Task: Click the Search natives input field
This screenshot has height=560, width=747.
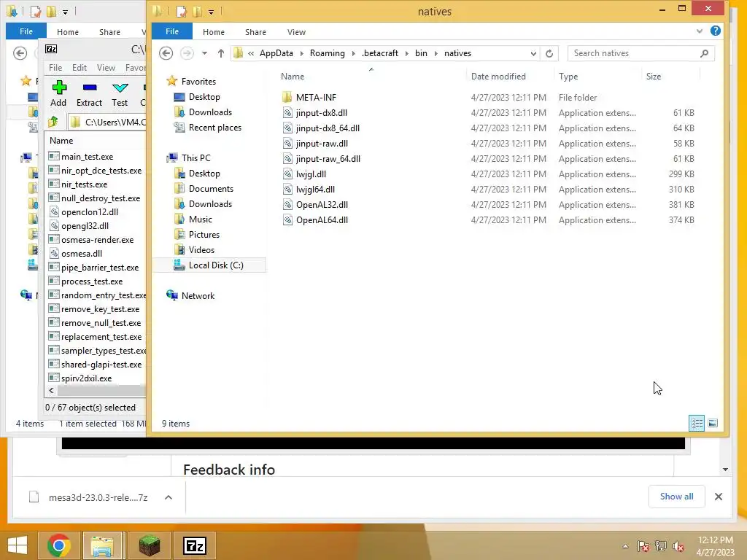Action: 634,53
